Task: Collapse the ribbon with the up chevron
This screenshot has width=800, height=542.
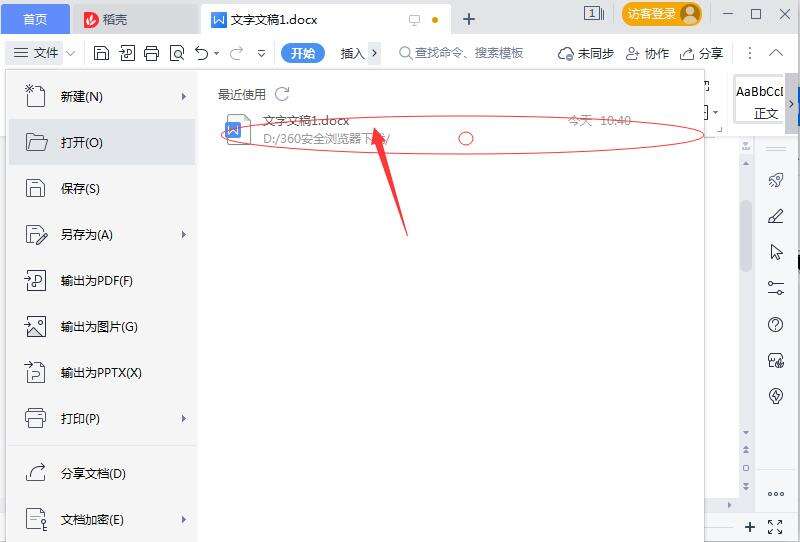Action: (776, 53)
